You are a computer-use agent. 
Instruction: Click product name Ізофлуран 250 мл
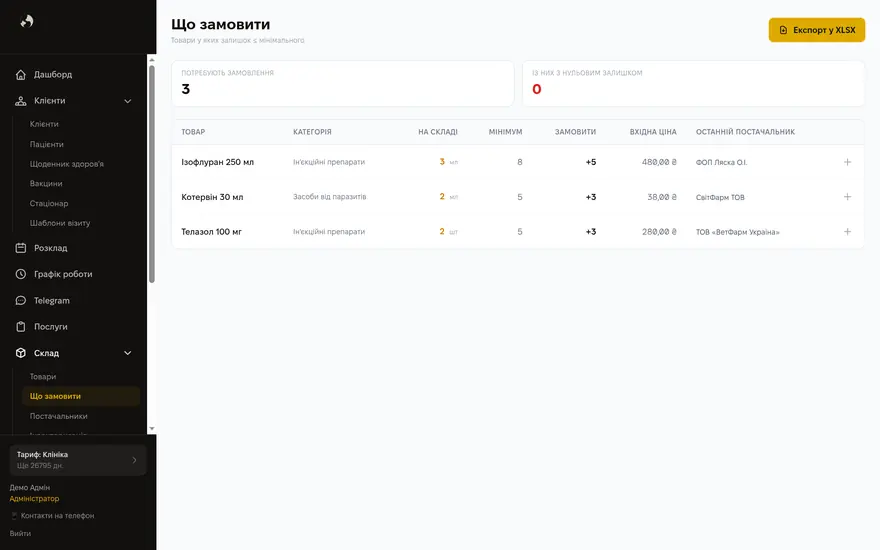point(217,162)
